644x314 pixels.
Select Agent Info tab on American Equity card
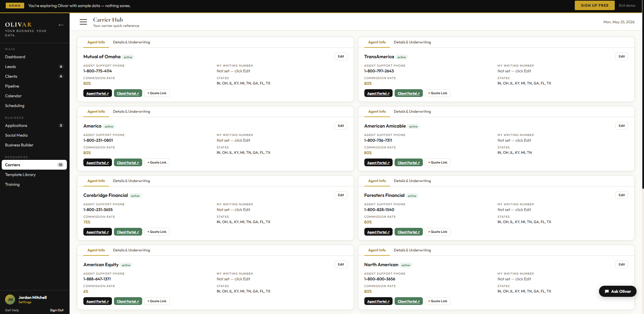click(x=96, y=250)
